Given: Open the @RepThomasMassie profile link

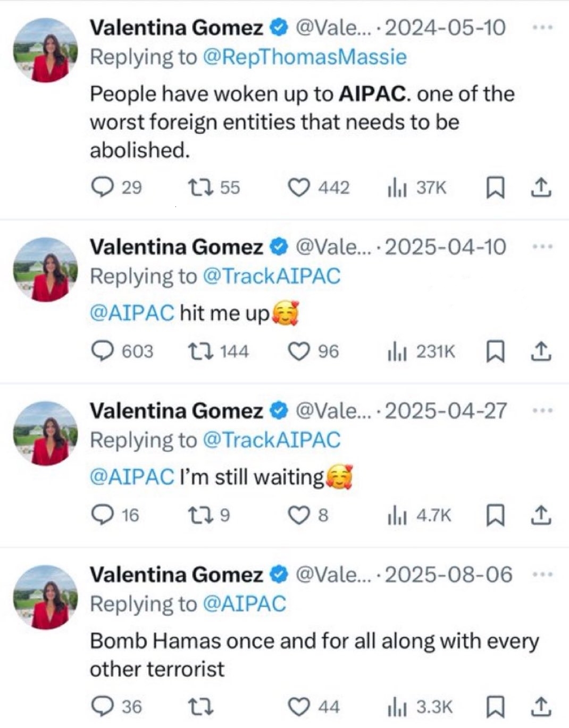Looking at the screenshot, I should pyautogui.click(x=305, y=57).
